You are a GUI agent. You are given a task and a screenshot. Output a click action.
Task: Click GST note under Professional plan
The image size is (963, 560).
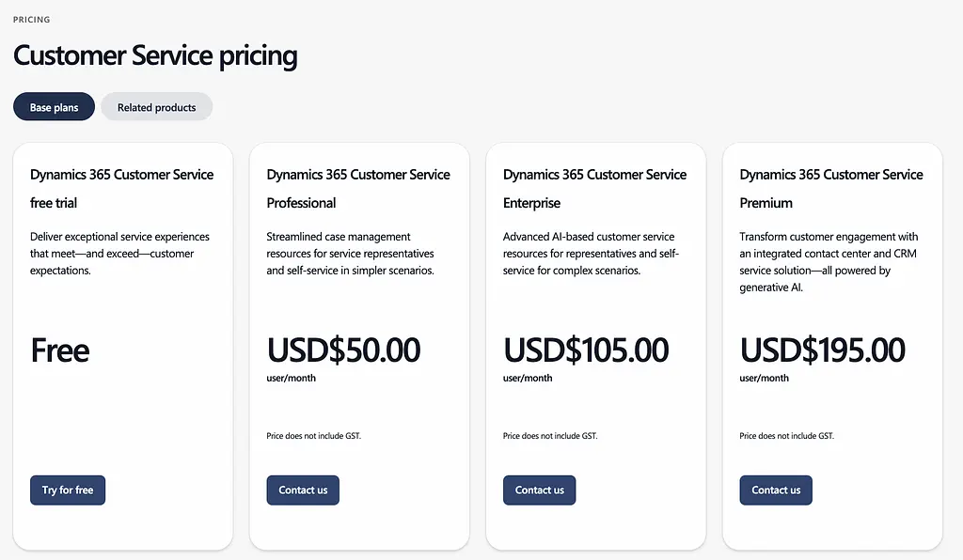pyautogui.click(x=313, y=436)
